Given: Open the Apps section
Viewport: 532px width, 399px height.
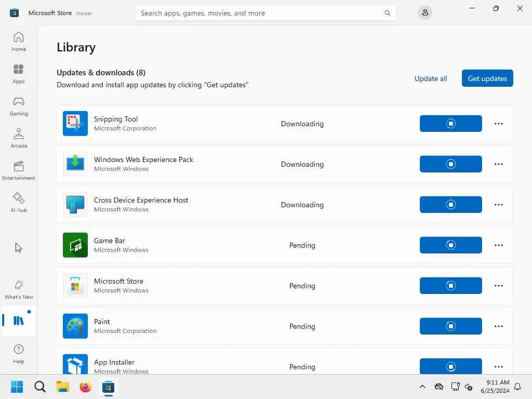Looking at the screenshot, I should 19,74.
